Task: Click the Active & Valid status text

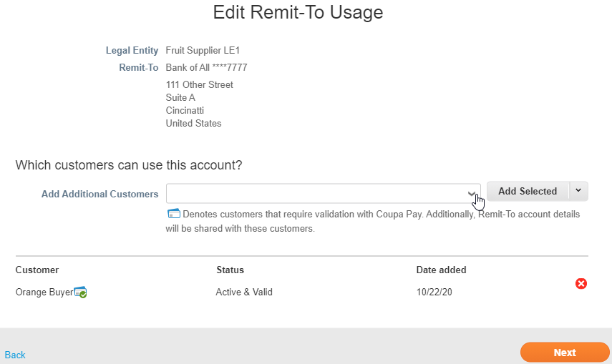Action: click(244, 292)
